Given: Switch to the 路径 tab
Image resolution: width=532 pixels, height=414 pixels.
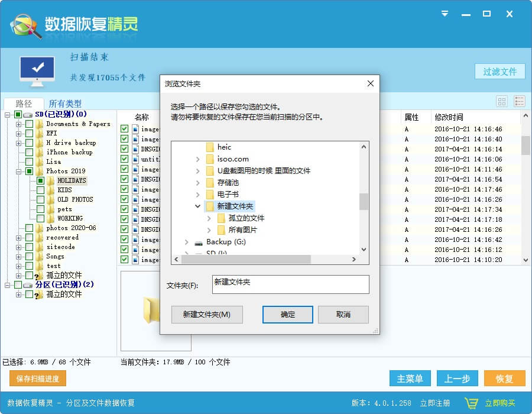Looking at the screenshot, I should (x=24, y=103).
